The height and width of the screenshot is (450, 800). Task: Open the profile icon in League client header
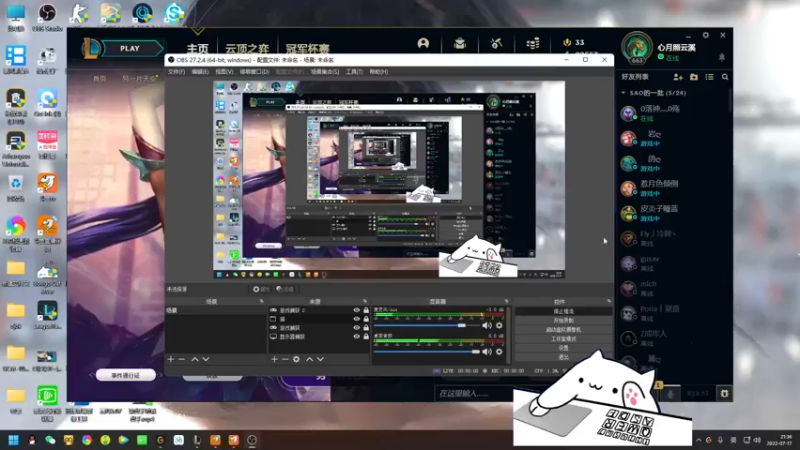pos(423,43)
